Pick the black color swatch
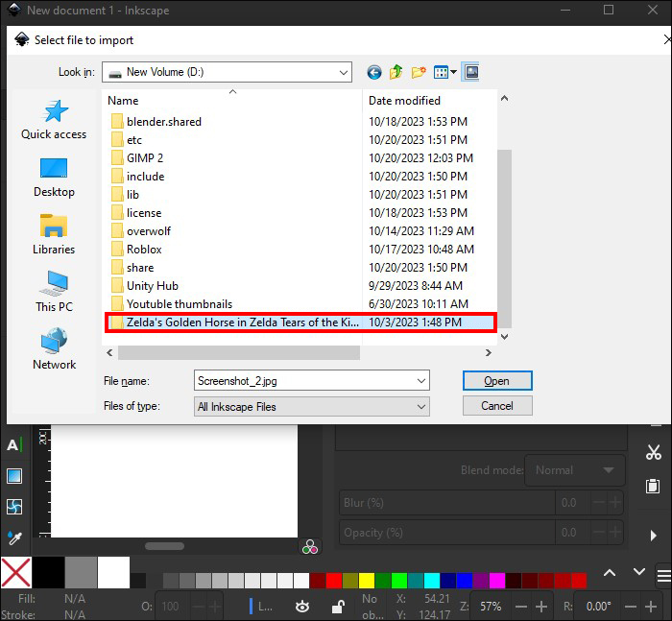Viewport: 672px width, 621px height. [48, 573]
